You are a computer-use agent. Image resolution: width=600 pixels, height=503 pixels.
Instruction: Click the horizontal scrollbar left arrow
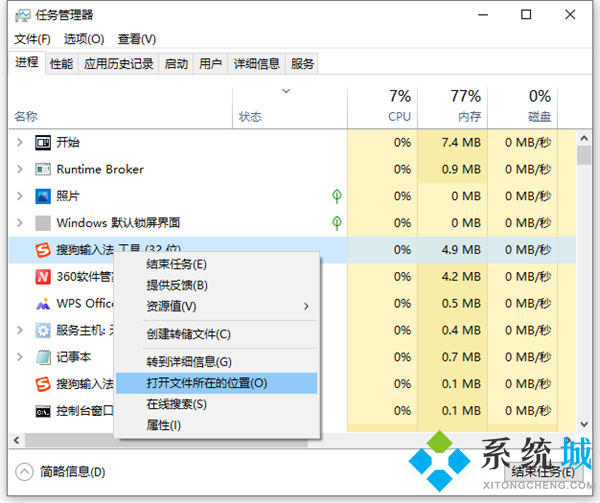[16, 440]
